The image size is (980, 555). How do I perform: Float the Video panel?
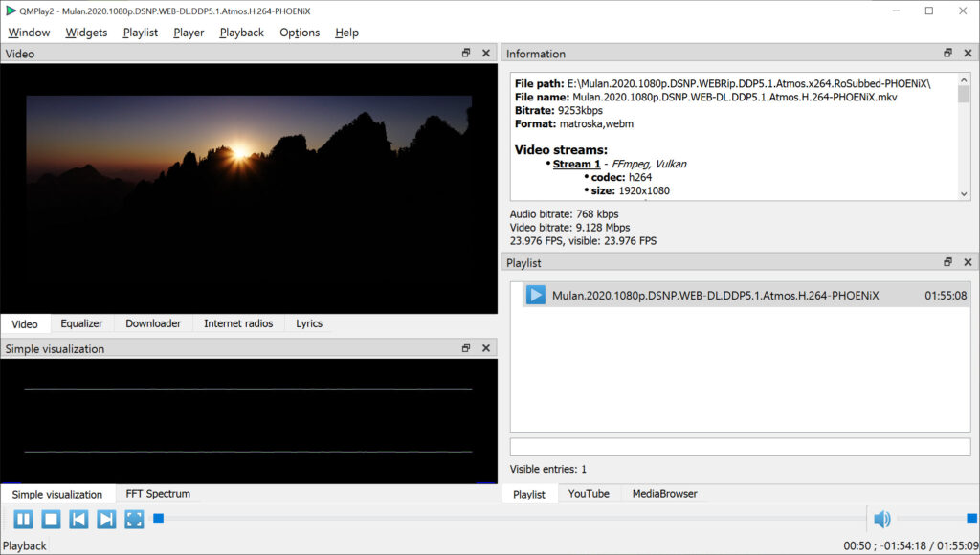(x=466, y=54)
